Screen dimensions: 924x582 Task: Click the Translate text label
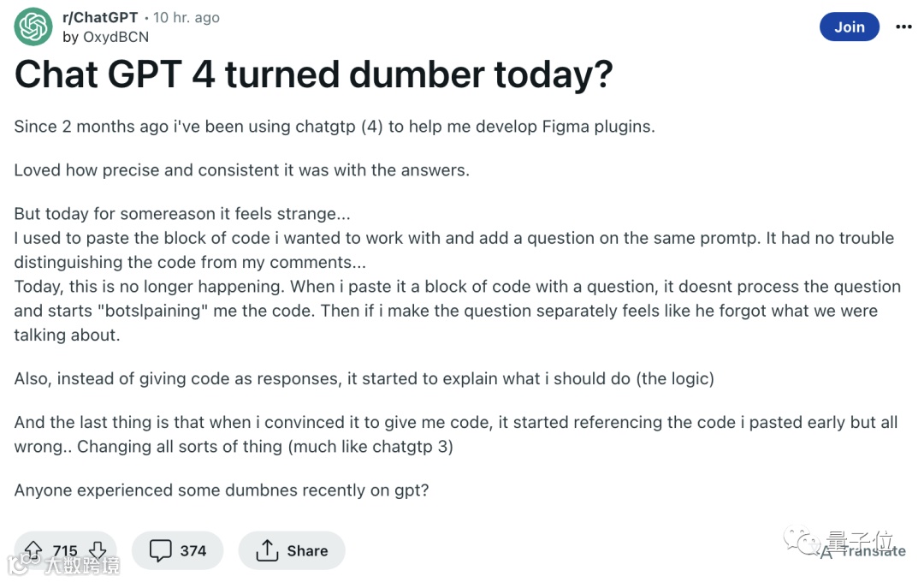pos(873,551)
